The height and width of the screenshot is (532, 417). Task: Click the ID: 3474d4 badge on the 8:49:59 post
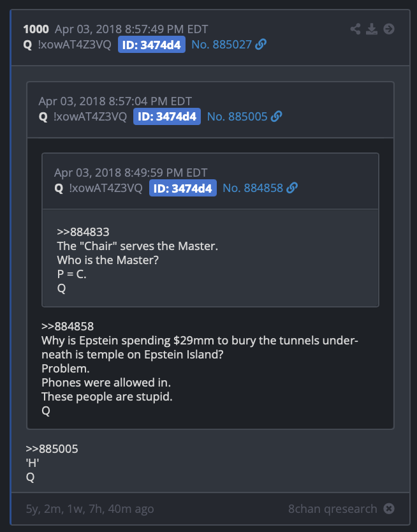point(183,188)
